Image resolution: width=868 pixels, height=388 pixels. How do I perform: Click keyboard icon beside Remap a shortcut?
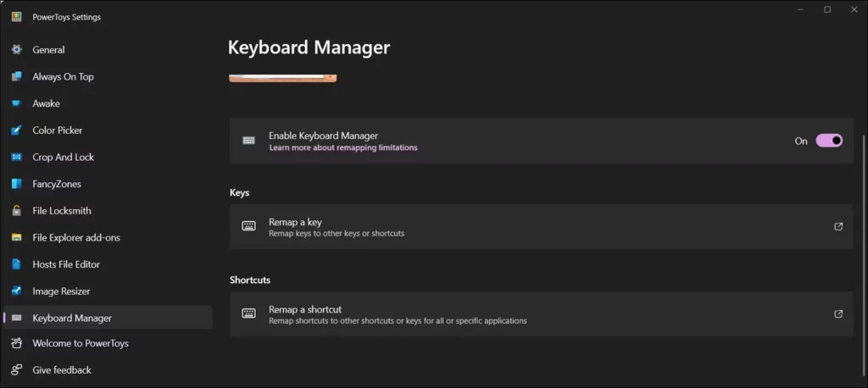[248, 313]
